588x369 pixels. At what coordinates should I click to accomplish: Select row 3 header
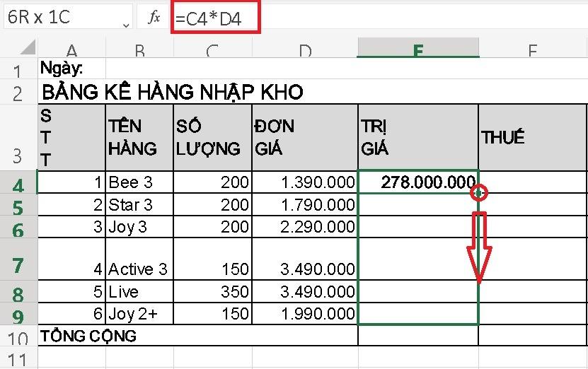(18, 137)
